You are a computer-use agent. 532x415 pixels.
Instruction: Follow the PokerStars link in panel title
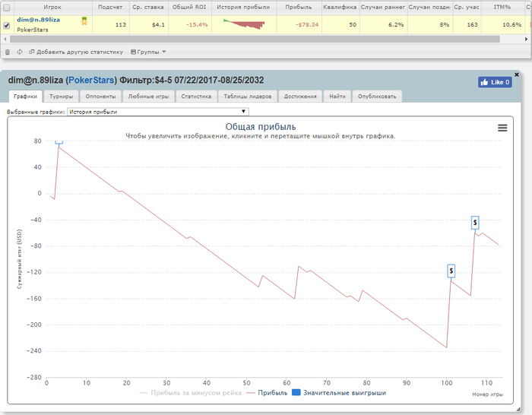coord(91,81)
